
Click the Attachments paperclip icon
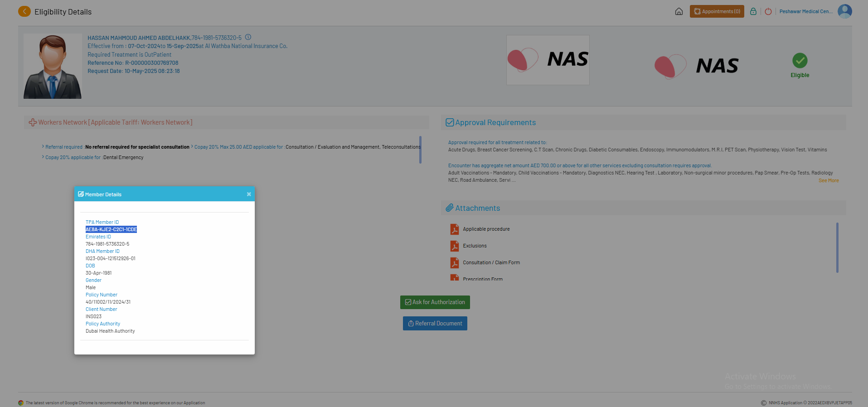pos(449,208)
